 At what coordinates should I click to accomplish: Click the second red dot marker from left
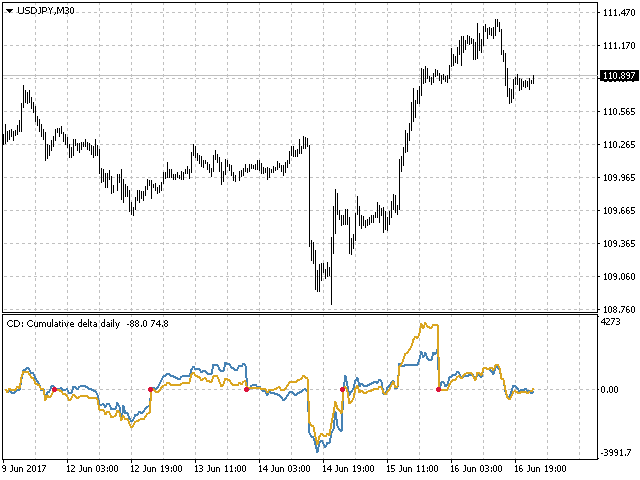click(151, 389)
